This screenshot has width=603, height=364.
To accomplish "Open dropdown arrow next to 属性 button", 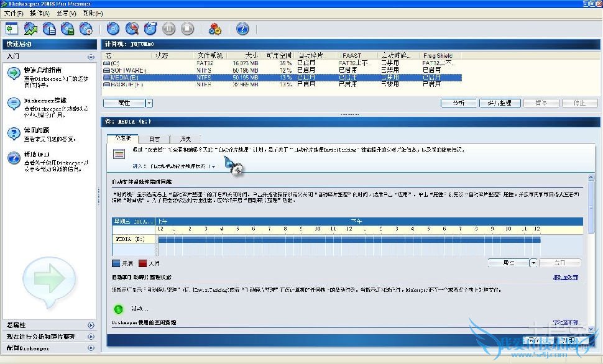I will (149, 103).
